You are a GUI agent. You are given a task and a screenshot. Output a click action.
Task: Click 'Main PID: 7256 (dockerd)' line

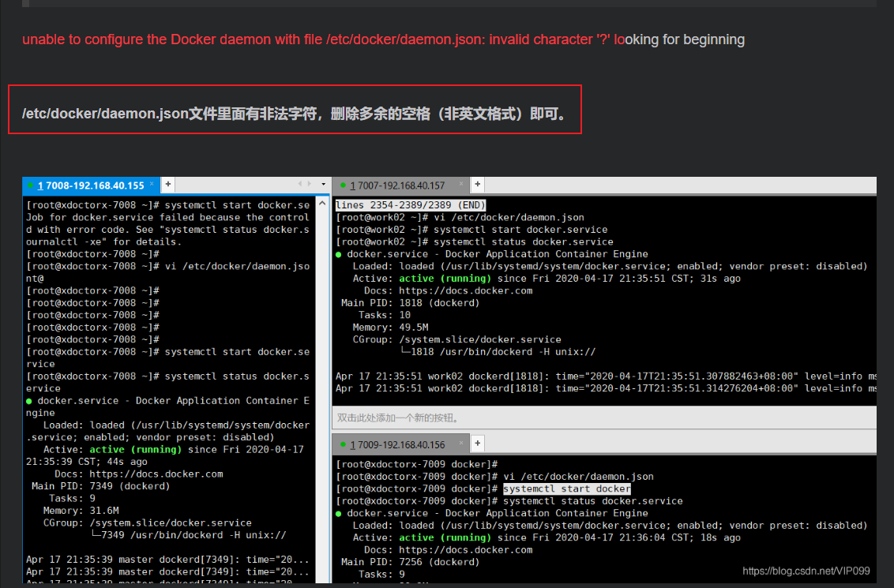(411, 562)
